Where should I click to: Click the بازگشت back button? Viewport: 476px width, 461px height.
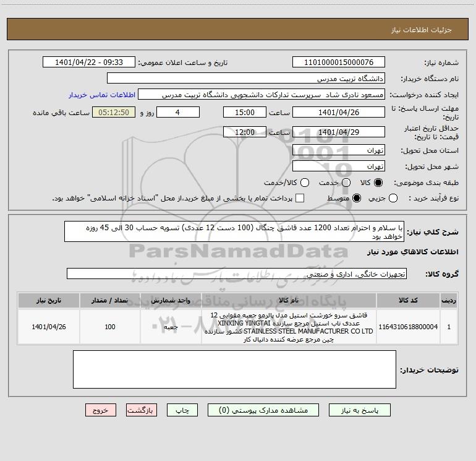(x=142, y=410)
